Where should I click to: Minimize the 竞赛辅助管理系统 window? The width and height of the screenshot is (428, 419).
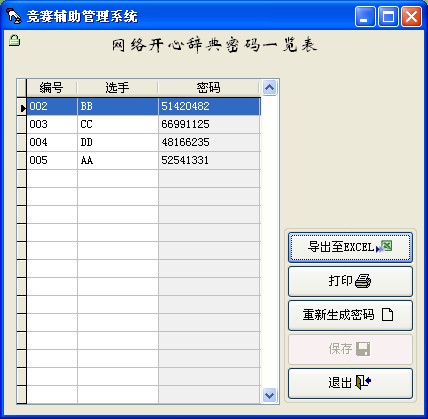pos(365,17)
